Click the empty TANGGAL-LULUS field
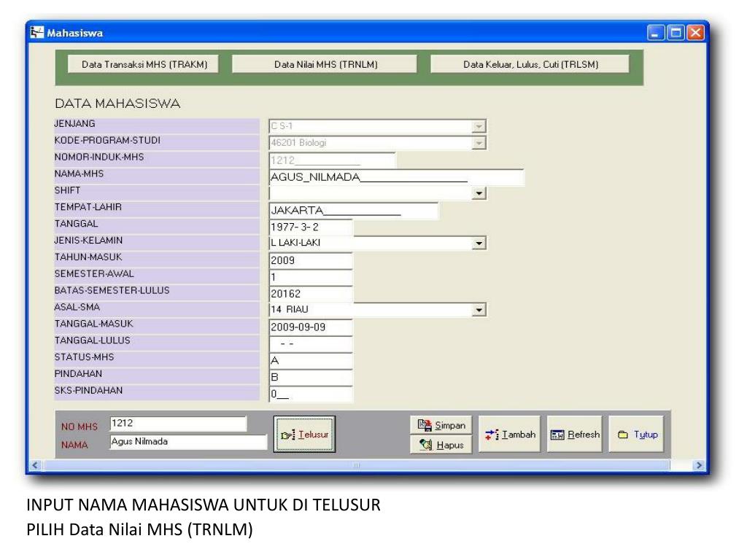Image resolution: width=747 pixels, height=560 pixels. pos(311,344)
